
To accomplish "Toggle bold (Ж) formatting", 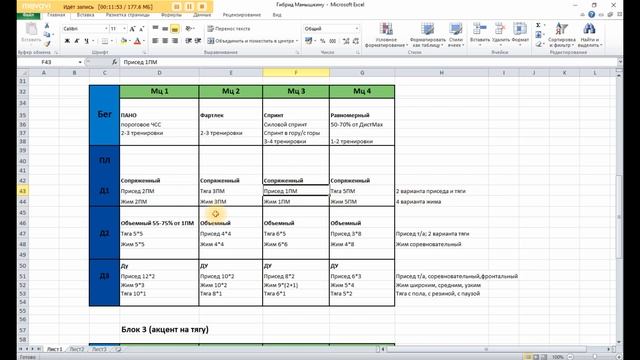I will pyautogui.click(x=67, y=41).
